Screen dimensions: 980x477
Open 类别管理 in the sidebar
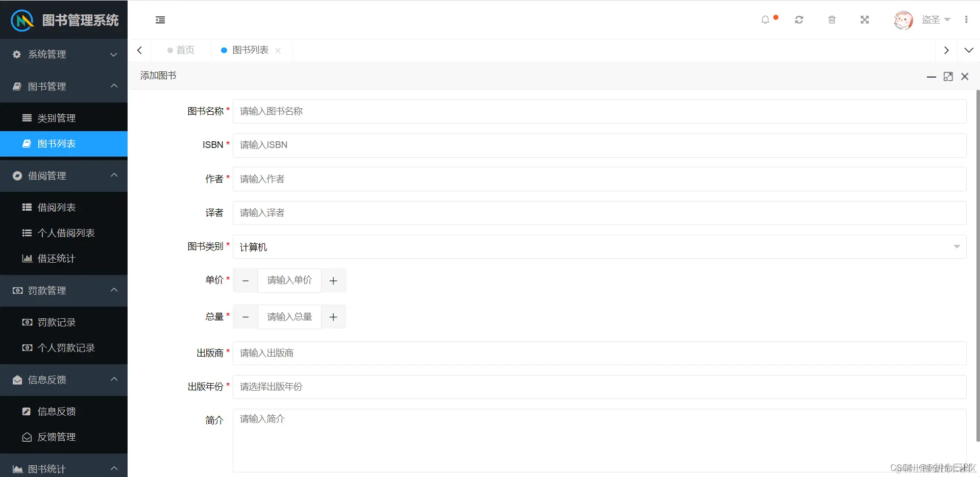point(64,118)
